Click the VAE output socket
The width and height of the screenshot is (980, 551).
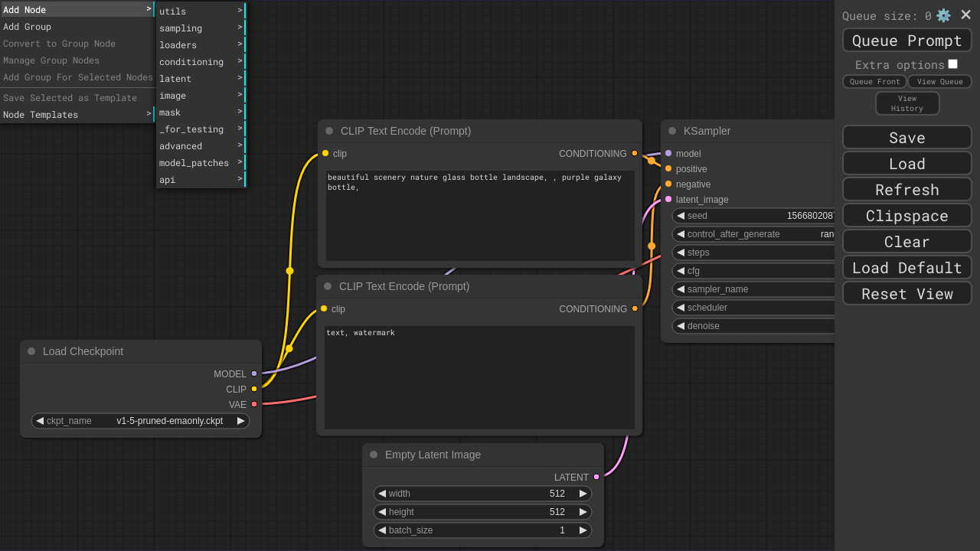(x=254, y=404)
